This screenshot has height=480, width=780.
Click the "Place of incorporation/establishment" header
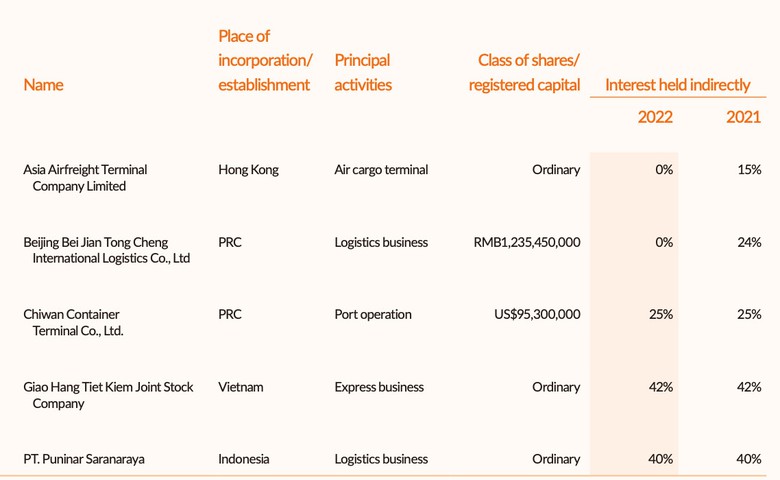point(264,61)
